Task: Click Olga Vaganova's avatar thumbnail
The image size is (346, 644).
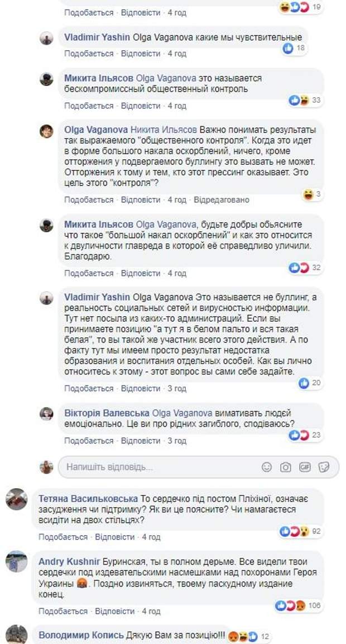Action: click(x=46, y=131)
